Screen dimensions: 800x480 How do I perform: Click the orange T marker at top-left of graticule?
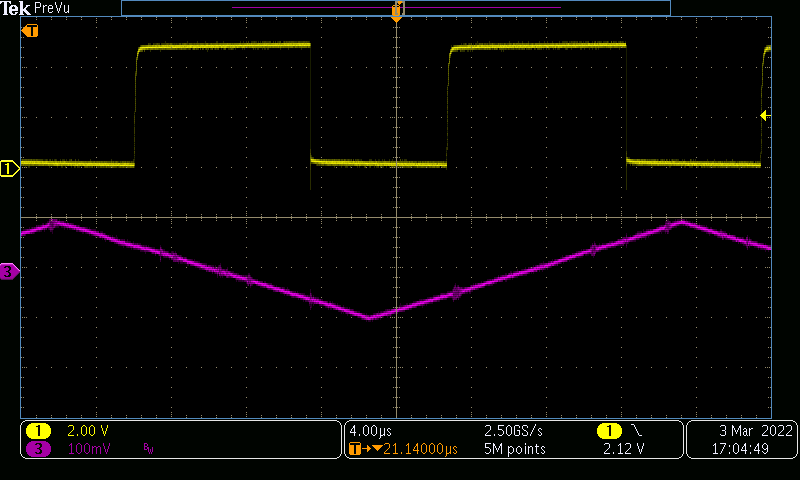30,31
